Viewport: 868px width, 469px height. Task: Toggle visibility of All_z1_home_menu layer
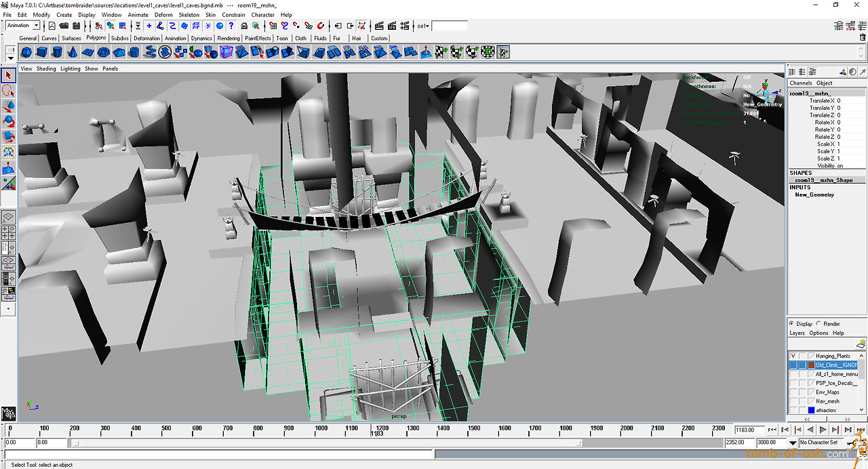pyautogui.click(x=793, y=373)
